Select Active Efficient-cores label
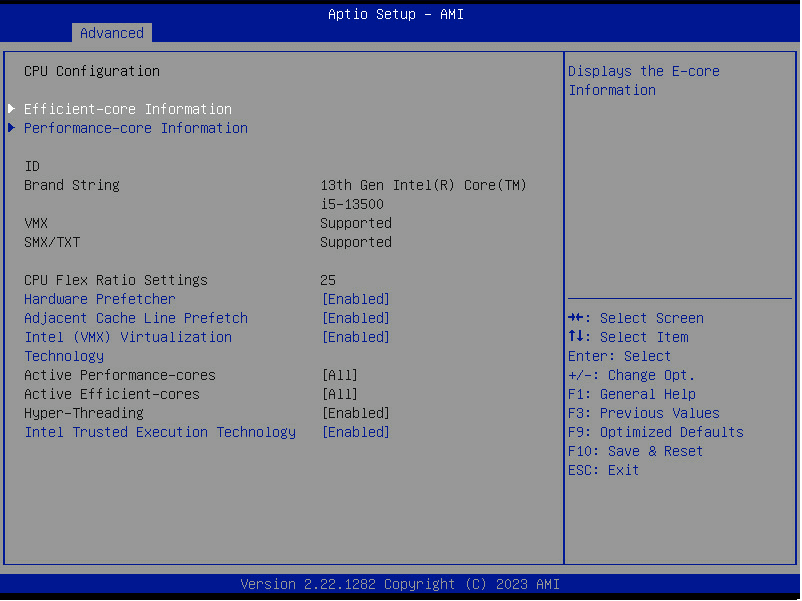 pos(112,394)
